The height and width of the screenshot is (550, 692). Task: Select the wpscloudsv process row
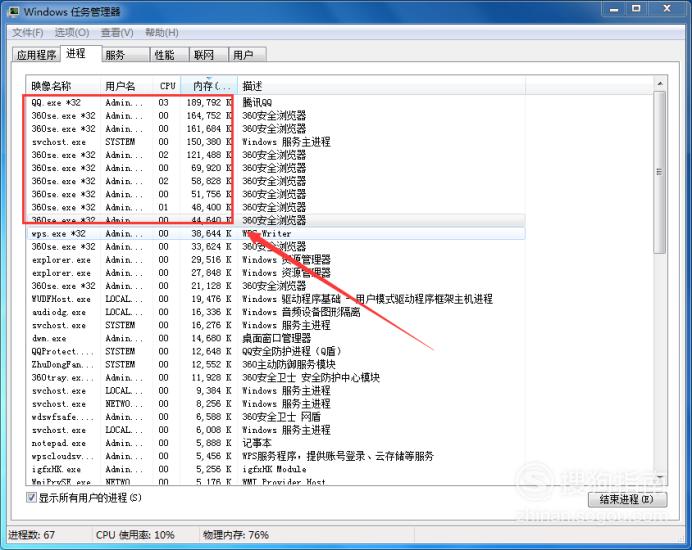(x=276, y=456)
